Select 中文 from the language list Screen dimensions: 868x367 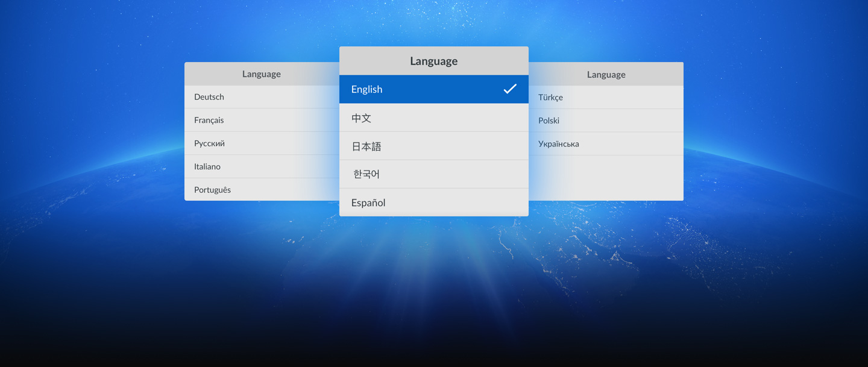(x=422, y=118)
